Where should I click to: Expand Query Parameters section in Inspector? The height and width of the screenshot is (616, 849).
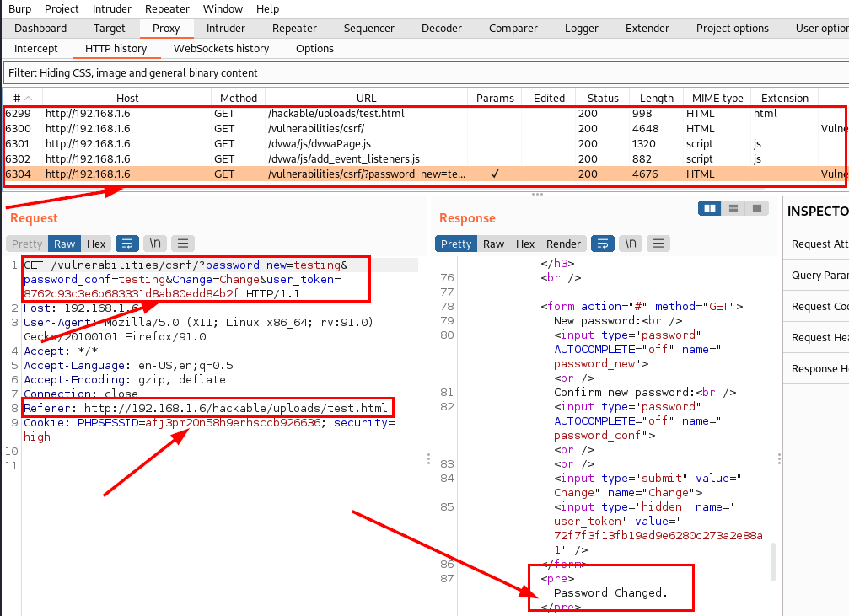pos(819,276)
